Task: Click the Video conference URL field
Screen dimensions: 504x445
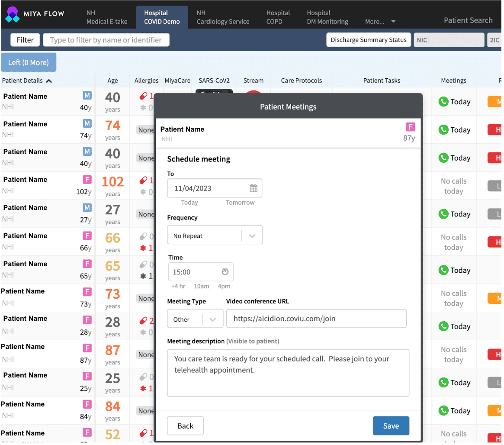Action: coord(316,319)
